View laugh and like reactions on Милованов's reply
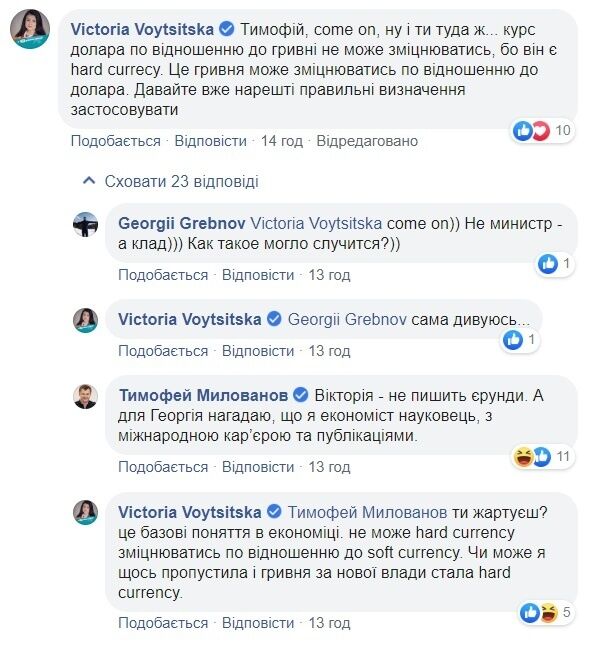Screen dimensions: 616x646 (x=534, y=456)
